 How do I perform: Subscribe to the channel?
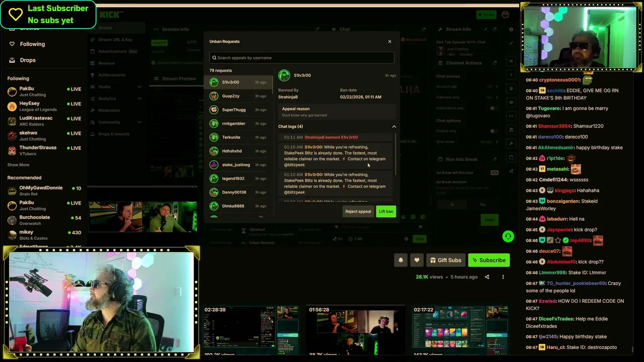pos(489,260)
